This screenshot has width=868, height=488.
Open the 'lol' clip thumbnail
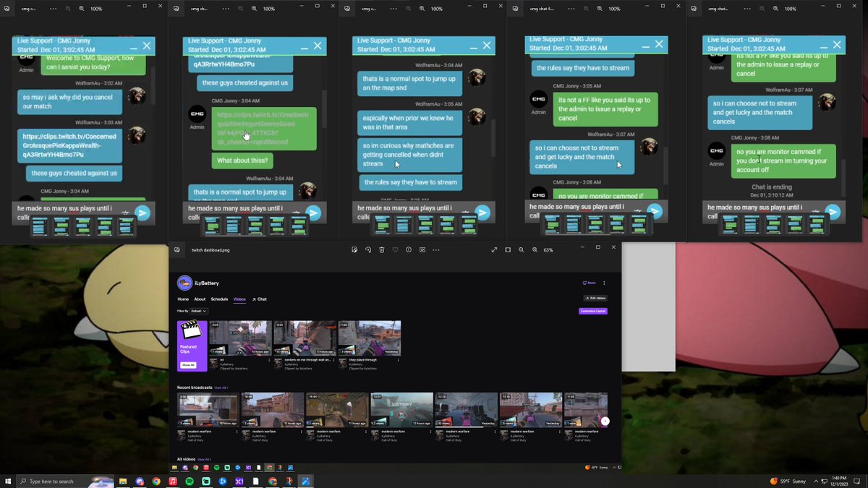click(240, 338)
